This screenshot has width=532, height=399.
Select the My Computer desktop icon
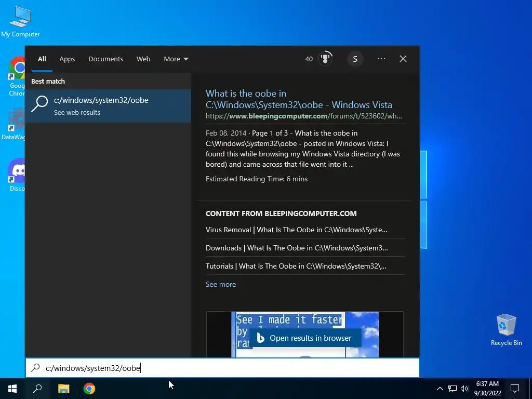(20, 21)
